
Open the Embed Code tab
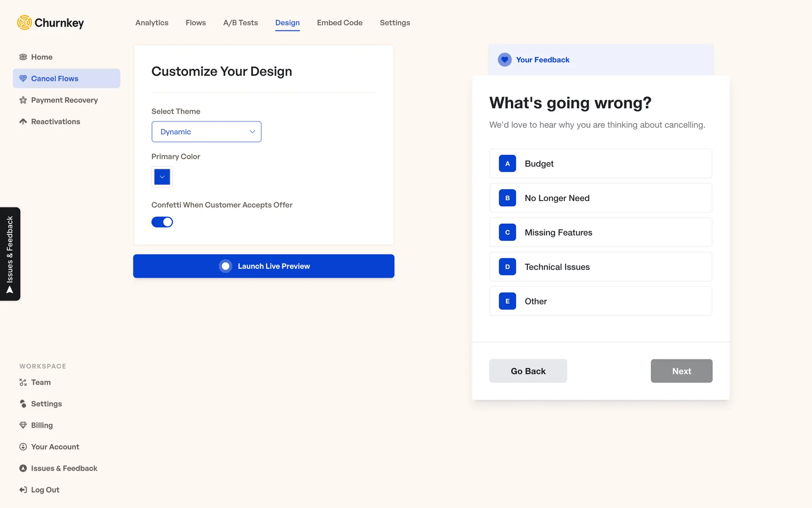click(340, 23)
